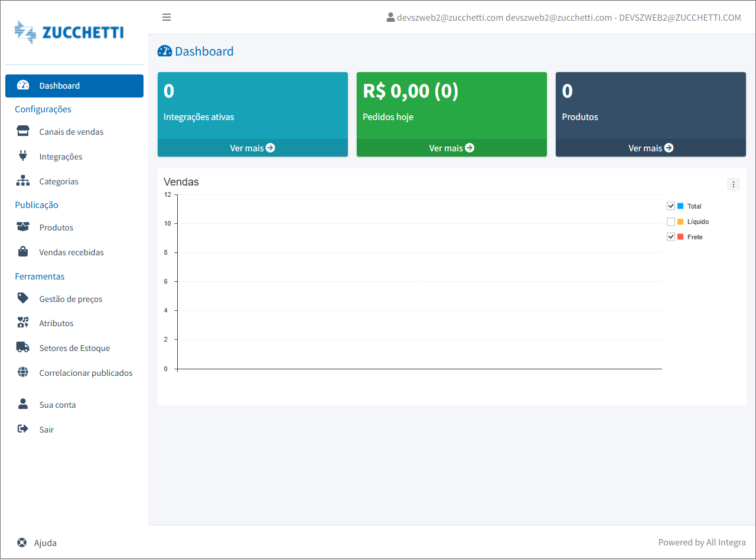The width and height of the screenshot is (756, 559).
Task: Click the red Frete legend color swatch
Action: click(680, 237)
